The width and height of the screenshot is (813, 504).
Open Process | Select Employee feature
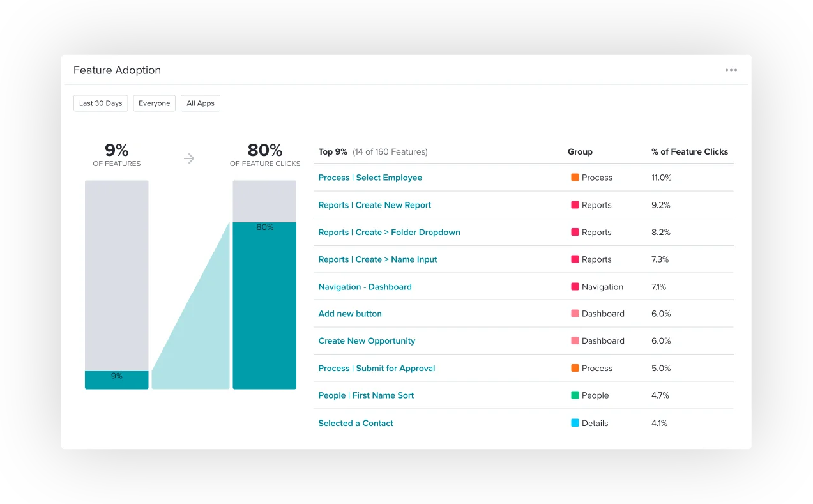pos(370,178)
